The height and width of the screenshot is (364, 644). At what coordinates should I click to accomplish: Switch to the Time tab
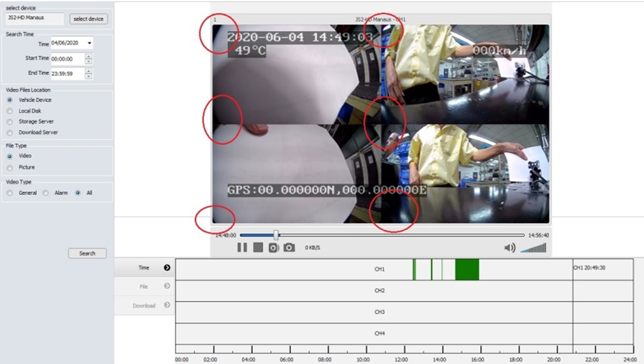(x=144, y=268)
